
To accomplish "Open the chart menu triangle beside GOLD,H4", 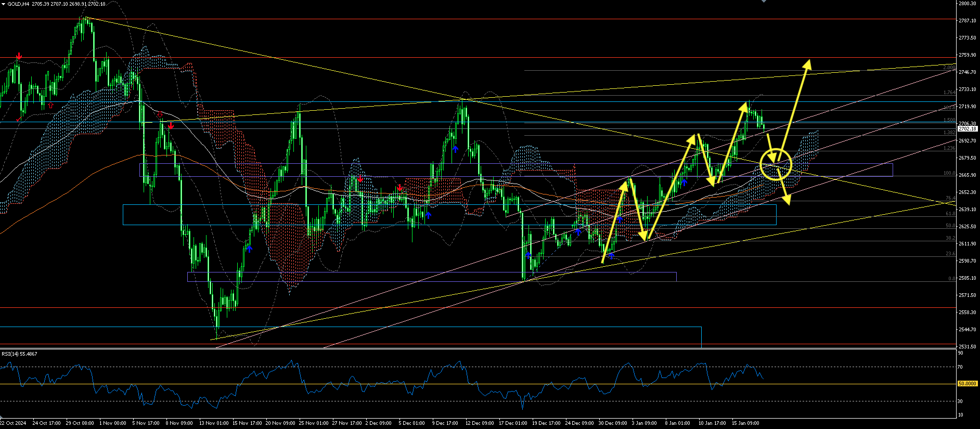I will 4,4.
